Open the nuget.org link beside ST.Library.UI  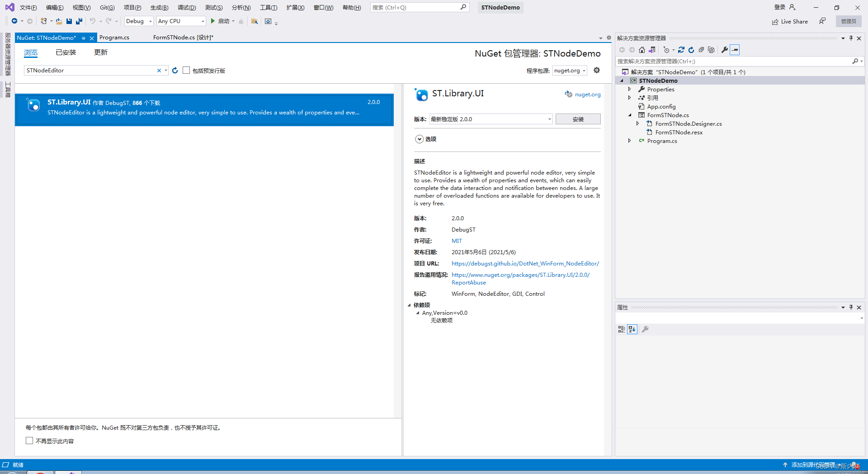pyautogui.click(x=587, y=95)
